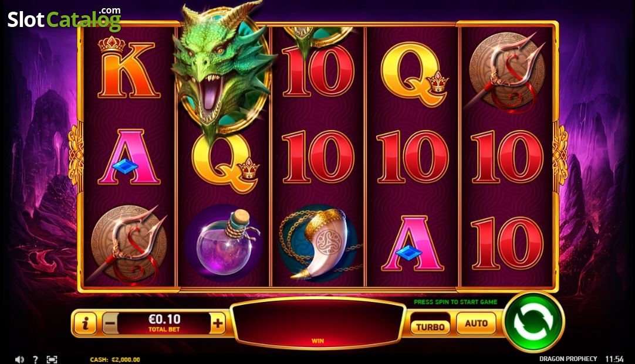Toggle Turbo spin mode
635x364 pixels.
430,327
